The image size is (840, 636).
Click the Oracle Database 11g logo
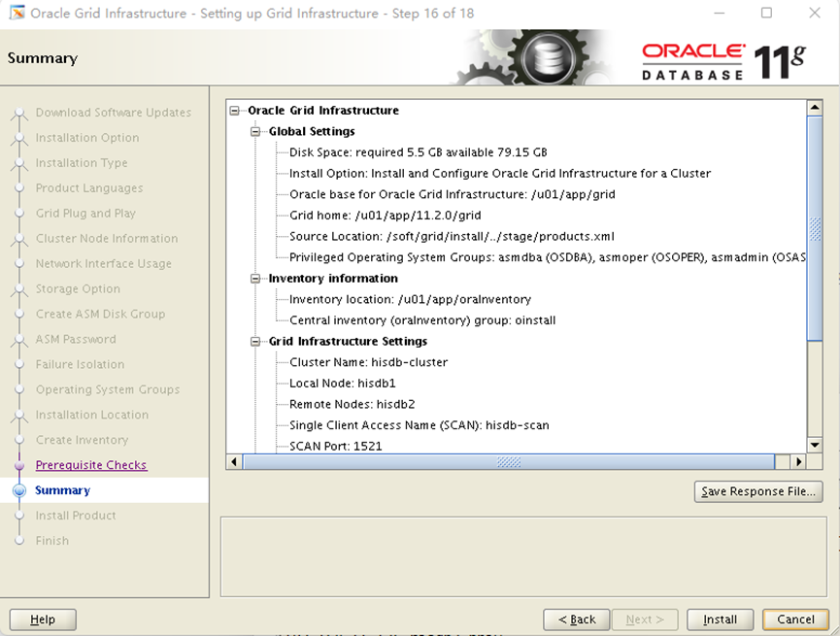pos(723,61)
